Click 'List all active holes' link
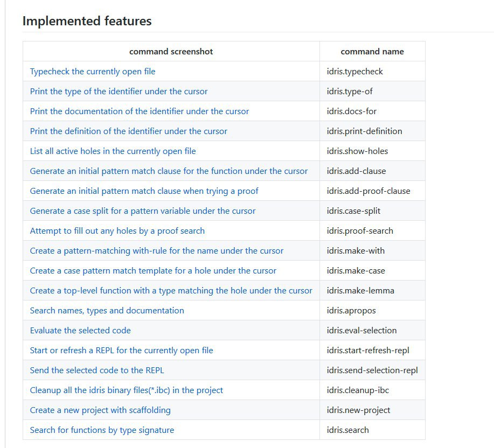This screenshot has width=494, height=448. click(x=113, y=151)
